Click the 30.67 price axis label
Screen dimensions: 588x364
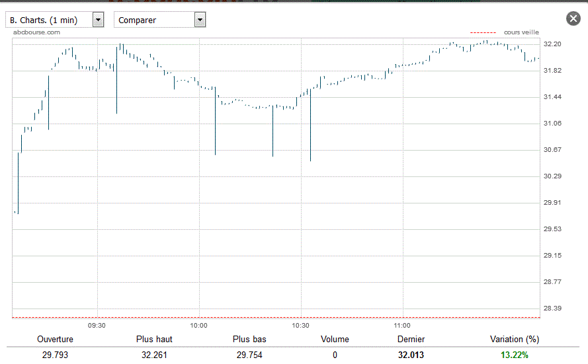[552, 150]
